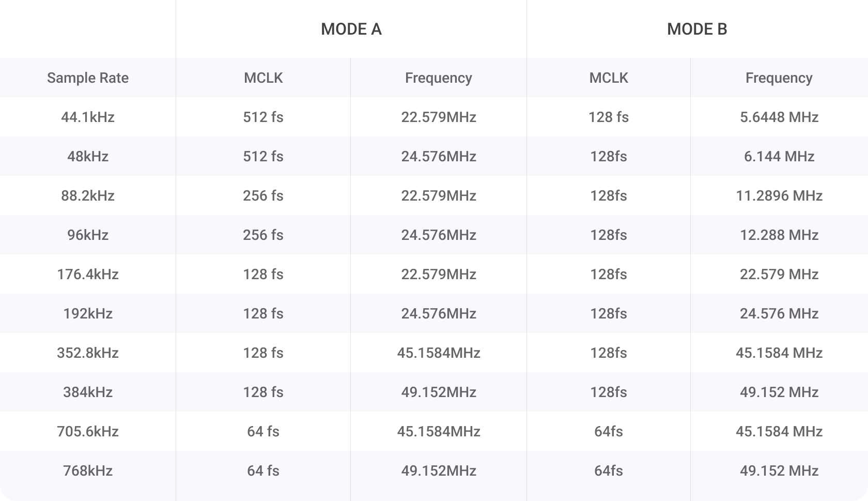Click the MCLK header under MODE A
The height and width of the screenshot is (501, 868).
click(263, 78)
